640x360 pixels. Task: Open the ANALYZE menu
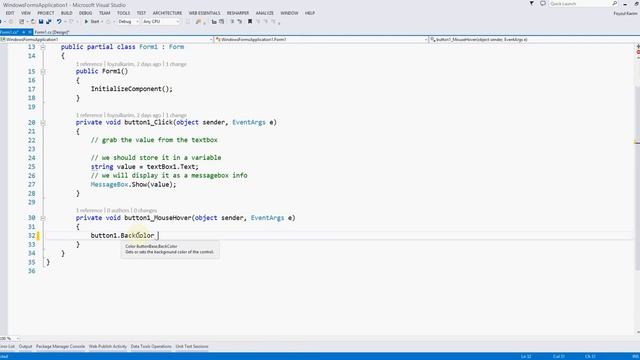click(264, 13)
